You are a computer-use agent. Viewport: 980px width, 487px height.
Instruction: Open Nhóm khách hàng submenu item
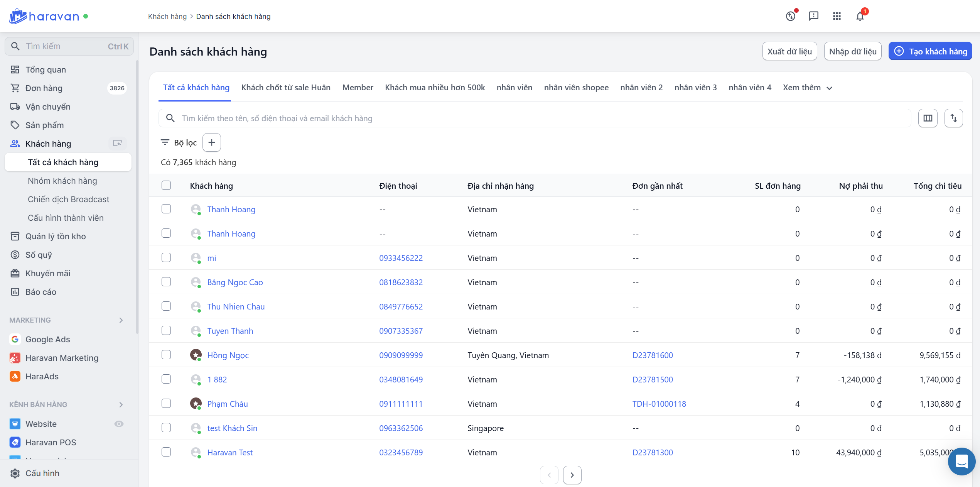point(62,181)
